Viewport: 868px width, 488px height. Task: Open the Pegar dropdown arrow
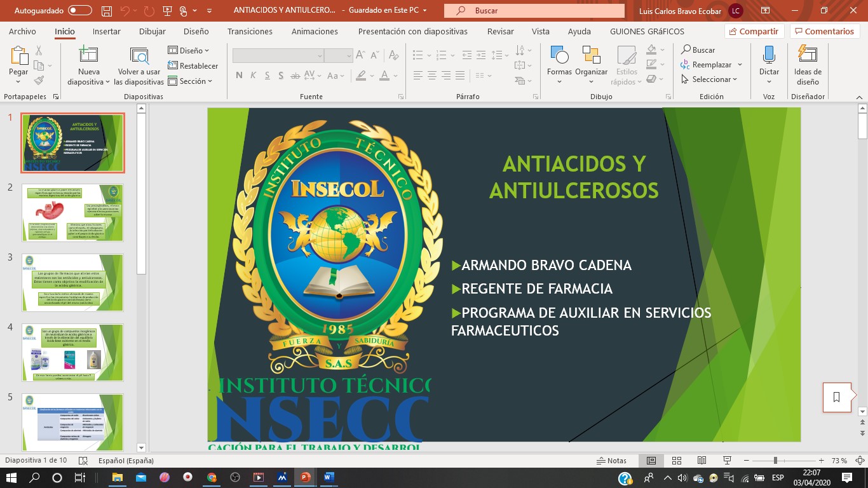pos(18,81)
